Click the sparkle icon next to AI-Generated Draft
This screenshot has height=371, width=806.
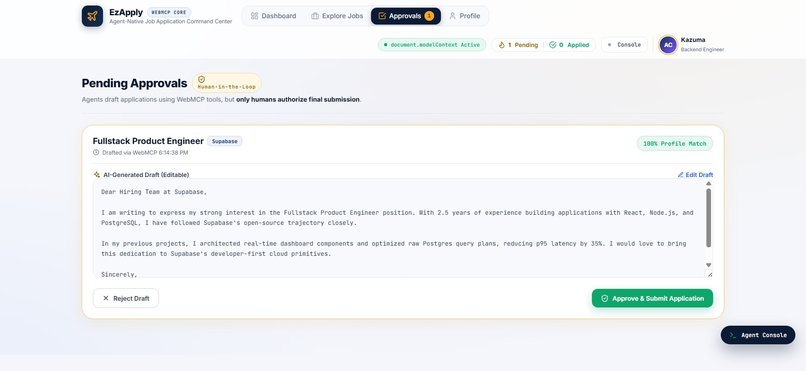[97, 175]
